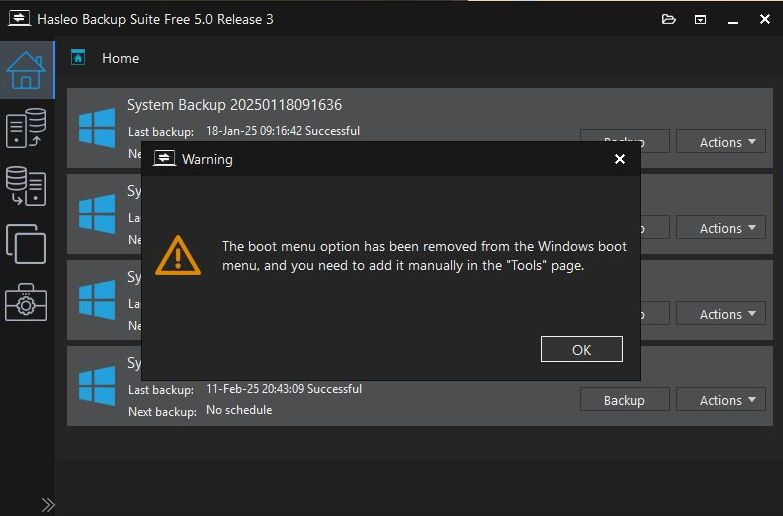783x516 pixels.
Task: Click the orange warning triangle icon
Action: coord(178,255)
